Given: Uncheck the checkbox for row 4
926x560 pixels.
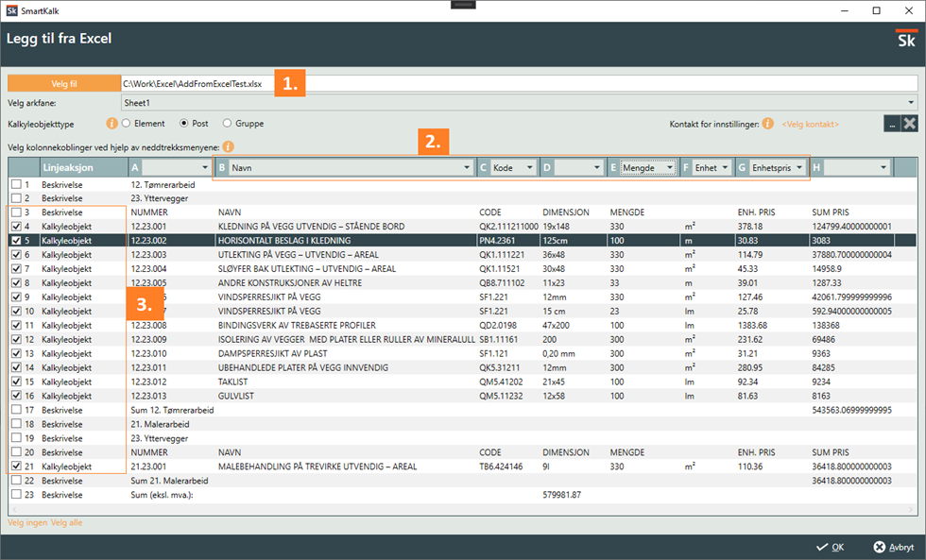Looking at the screenshot, I should click(15, 227).
